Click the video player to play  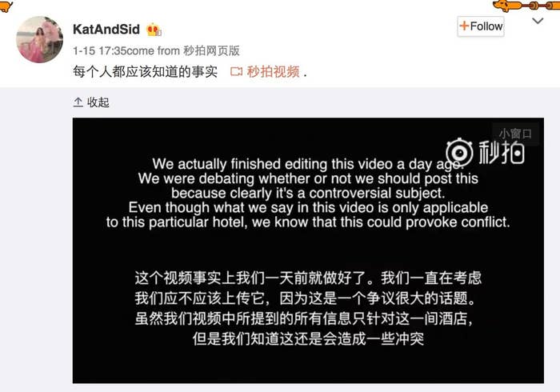308,250
